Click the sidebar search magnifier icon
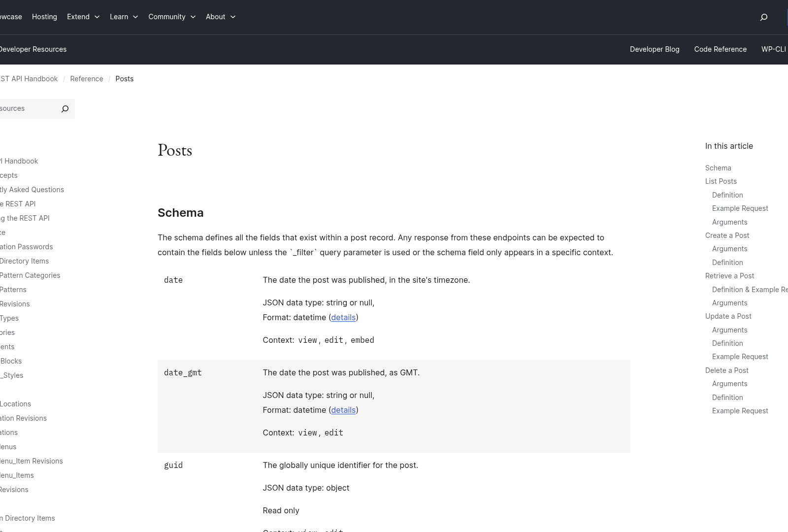This screenshot has height=532, width=788. point(65,109)
